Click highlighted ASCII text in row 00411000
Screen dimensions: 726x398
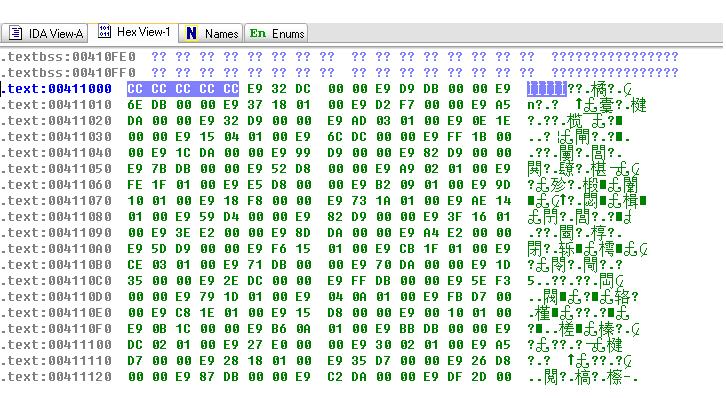[x=547, y=88]
